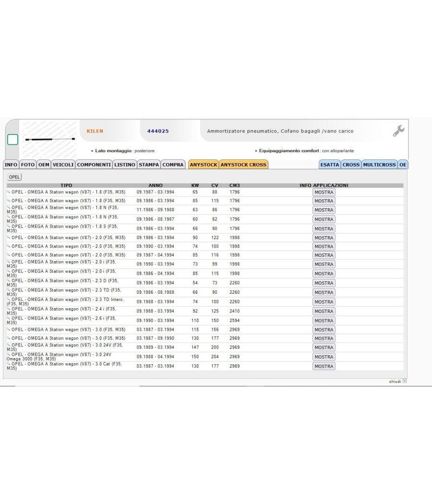Click magnifier icon for the 63 kW 1.8 N row
The image size is (432, 504).
(x=9, y=208)
